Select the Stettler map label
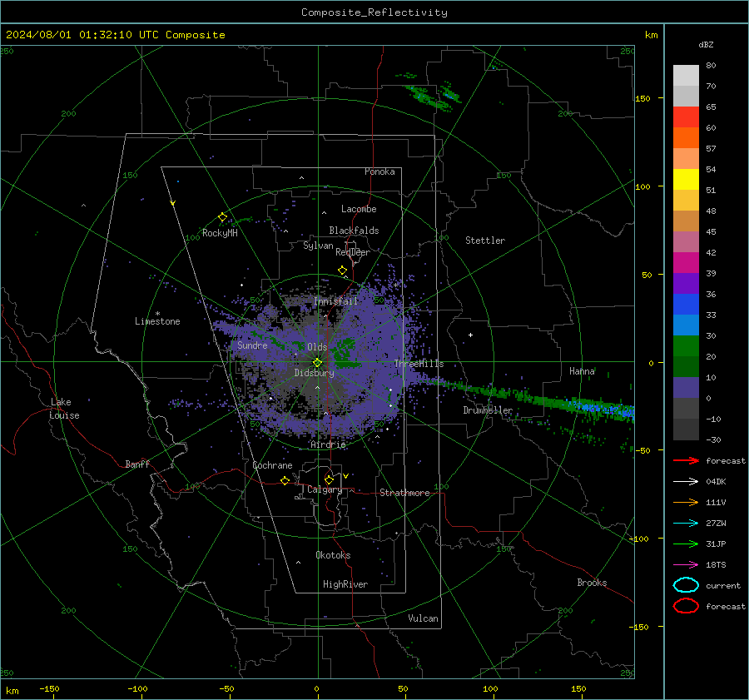Screen dimensions: 749x700 tap(485, 241)
